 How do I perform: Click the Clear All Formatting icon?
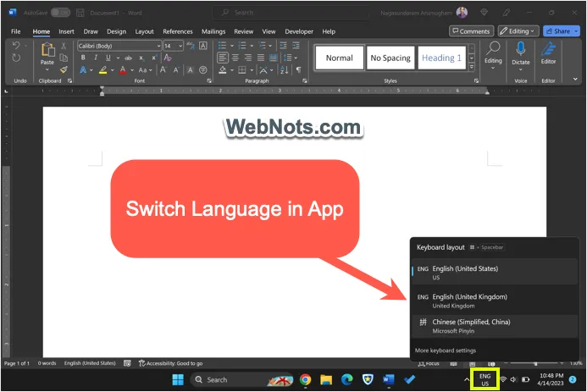click(x=168, y=58)
